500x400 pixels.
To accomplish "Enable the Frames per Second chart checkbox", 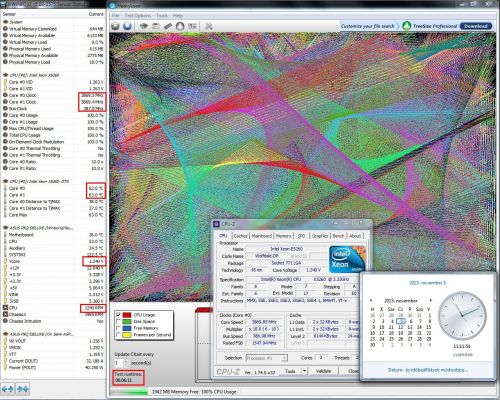I will click(118, 335).
